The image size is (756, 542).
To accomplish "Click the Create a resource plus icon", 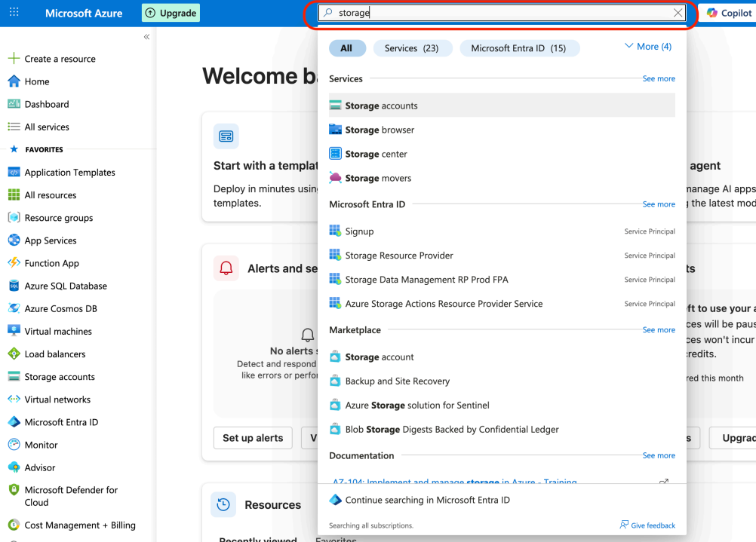I will pos(14,59).
